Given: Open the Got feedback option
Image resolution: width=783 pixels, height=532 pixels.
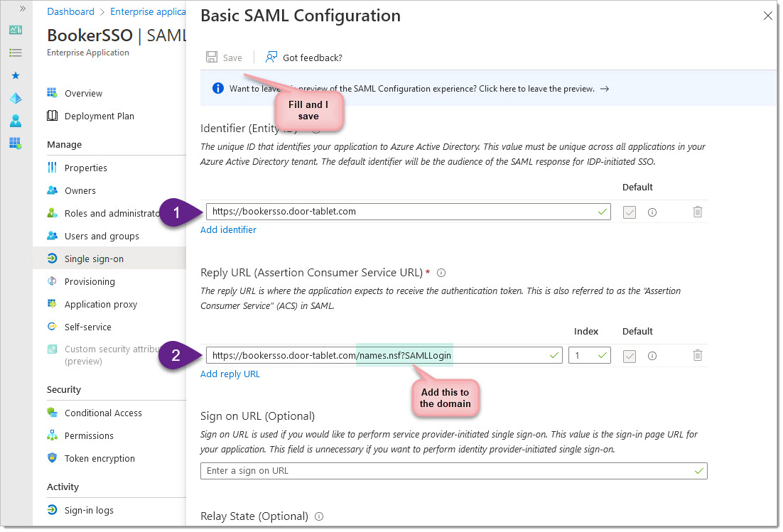Looking at the screenshot, I should pos(304,58).
